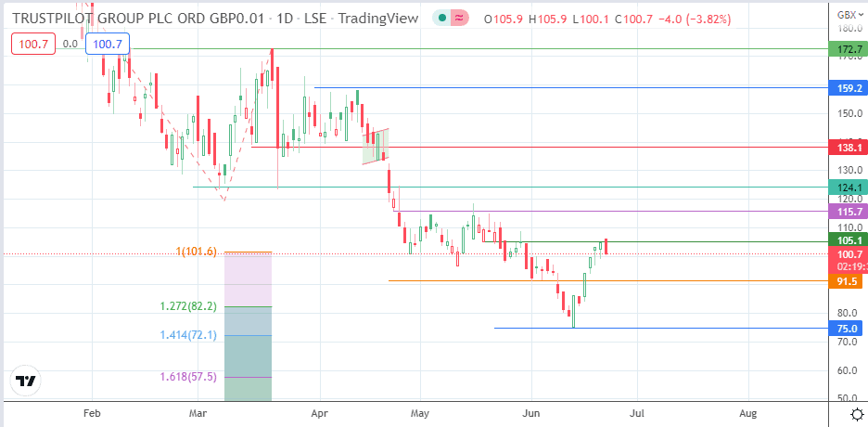Select the 91.5 orange price label
The width and height of the screenshot is (868, 427).
click(845, 281)
